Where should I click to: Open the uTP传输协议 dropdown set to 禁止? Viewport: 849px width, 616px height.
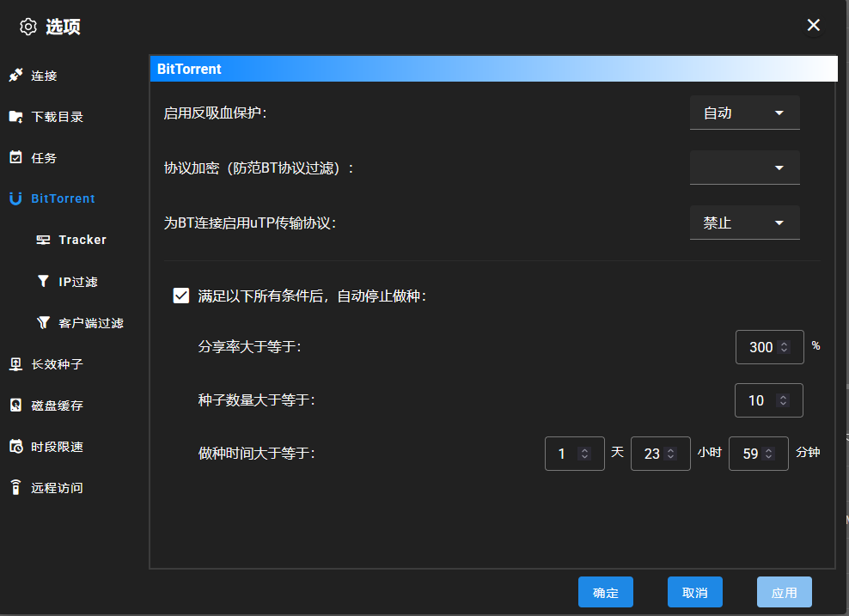[744, 223]
